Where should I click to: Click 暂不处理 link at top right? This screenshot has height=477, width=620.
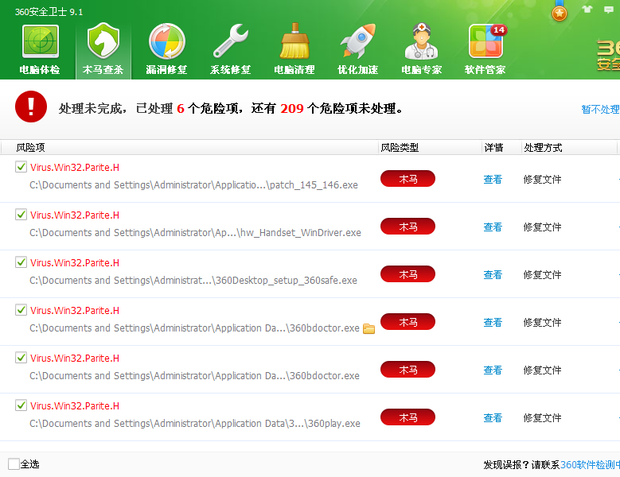600,109
